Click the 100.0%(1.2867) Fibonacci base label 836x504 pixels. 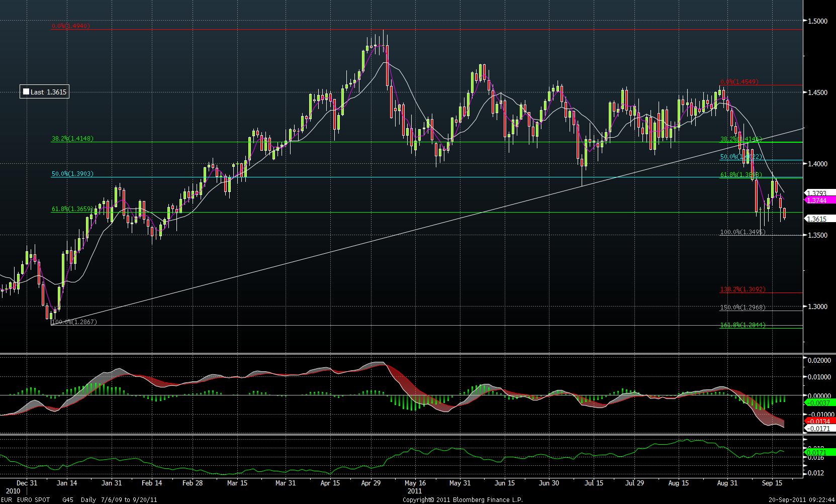click(x=74, y=322)
